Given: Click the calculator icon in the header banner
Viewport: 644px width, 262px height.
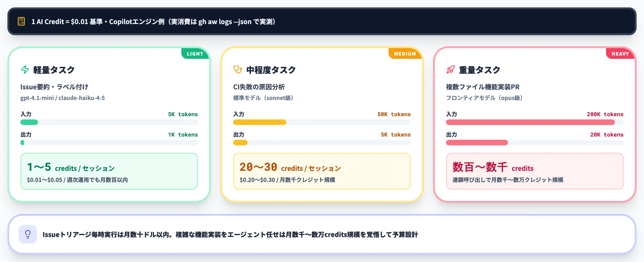Looking at the screenshot, I should tap(21, 21).
